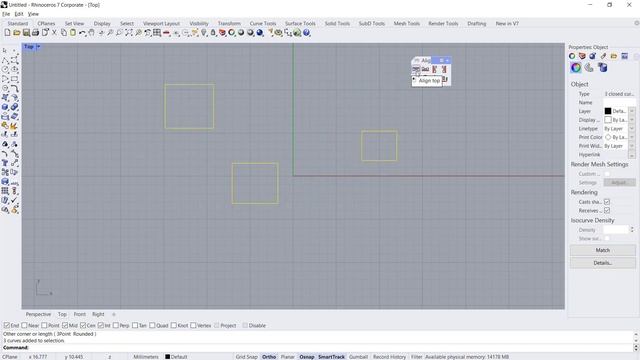
Task: Open the Top viewport title dropdown arrow
Action: coord(38,47)
